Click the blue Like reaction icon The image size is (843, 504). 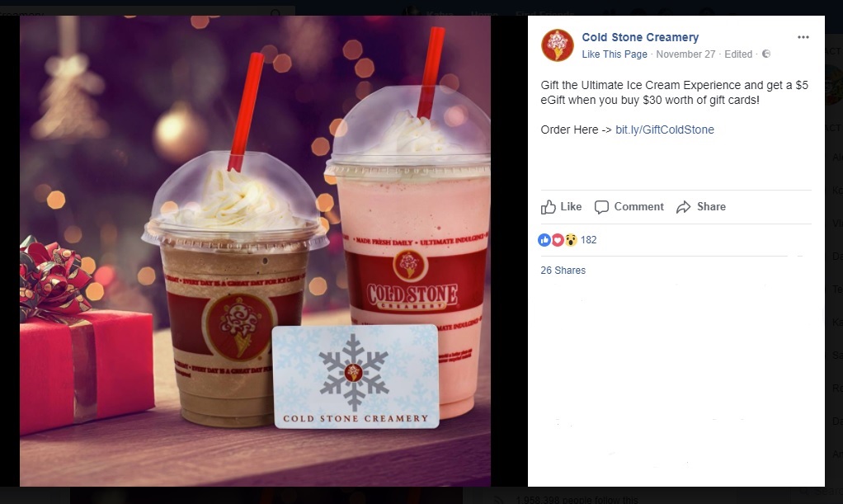click(544, 240)
